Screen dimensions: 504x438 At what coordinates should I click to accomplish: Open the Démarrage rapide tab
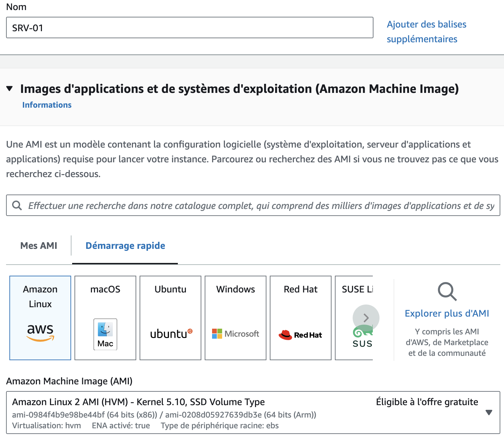pyautogui.click(x=125, y=246)
